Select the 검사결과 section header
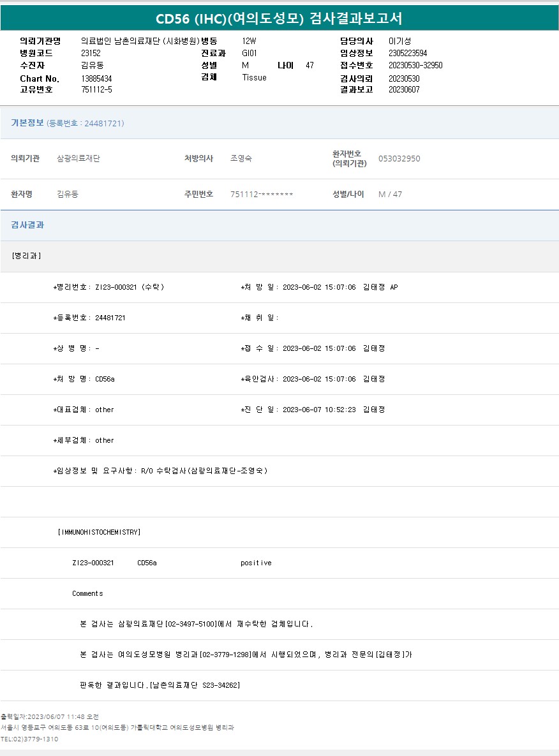The height and width of the screenshot is (756, 559). click(x=27, y=225)
